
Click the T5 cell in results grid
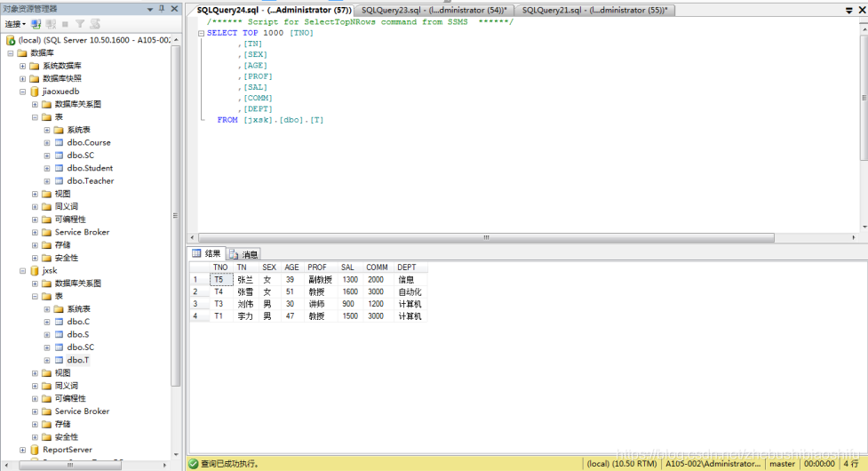(x=219, y=279)
